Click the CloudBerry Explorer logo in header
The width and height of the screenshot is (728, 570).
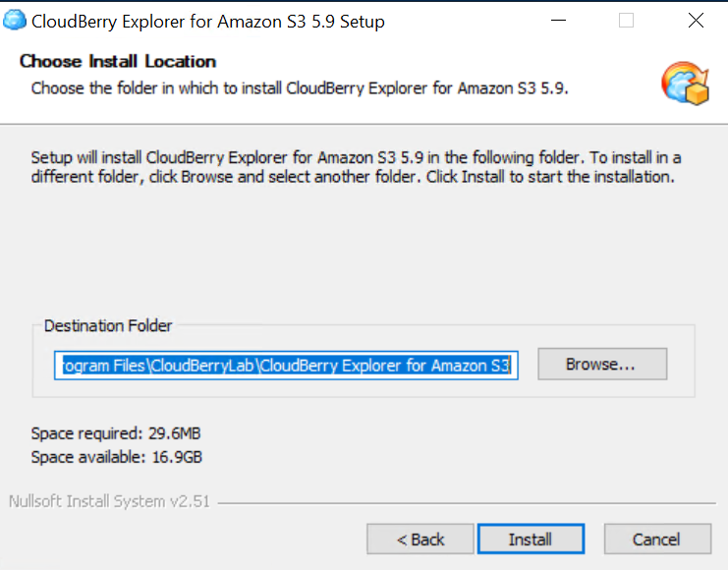click(x=685, y=83)
